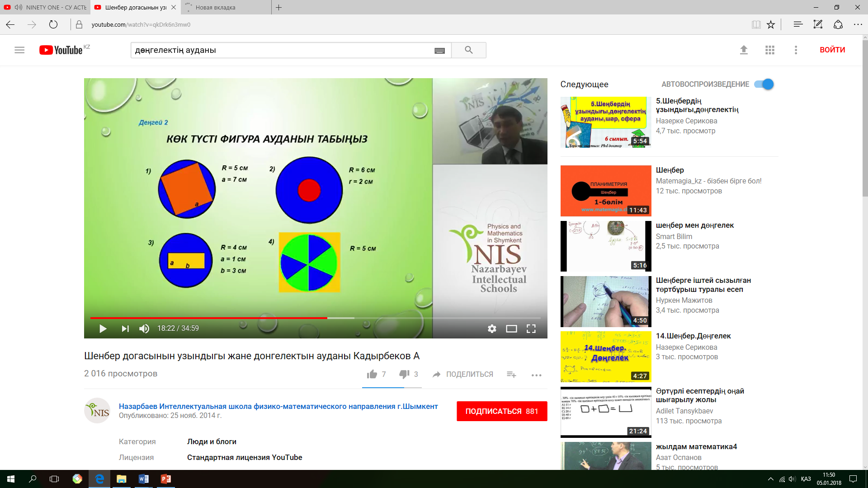868x488 pixels.
Task: Mute the video volume
Action: pos(144,328)
